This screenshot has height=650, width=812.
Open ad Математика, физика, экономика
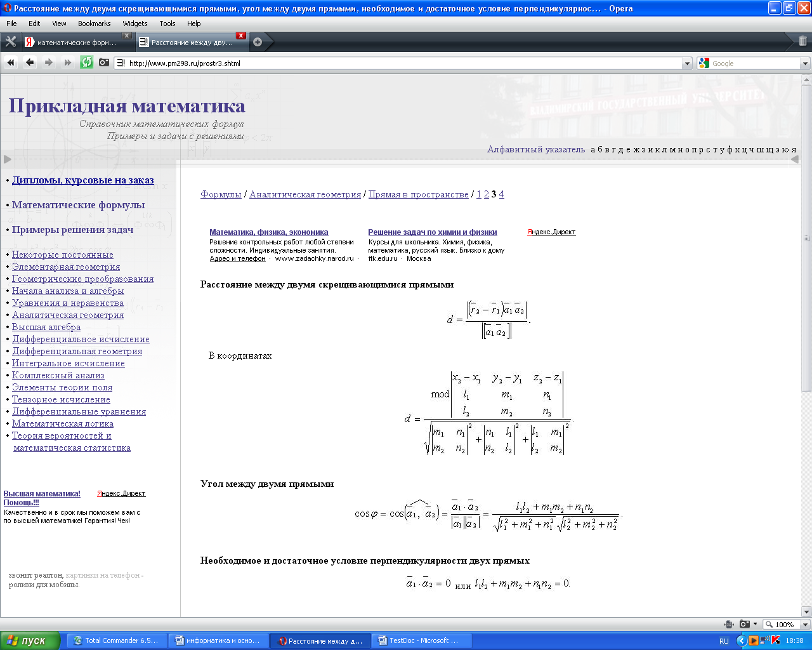(269, 232)
